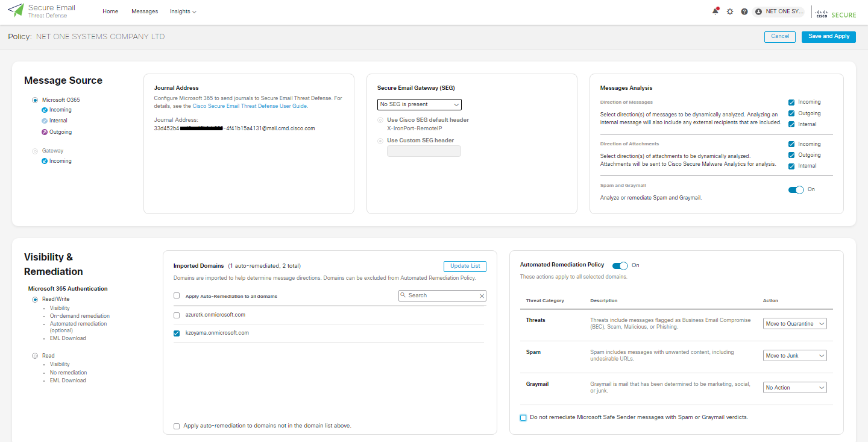
Task: Check the azuretk.onmicrosoft.com domain
Action: 177,315
